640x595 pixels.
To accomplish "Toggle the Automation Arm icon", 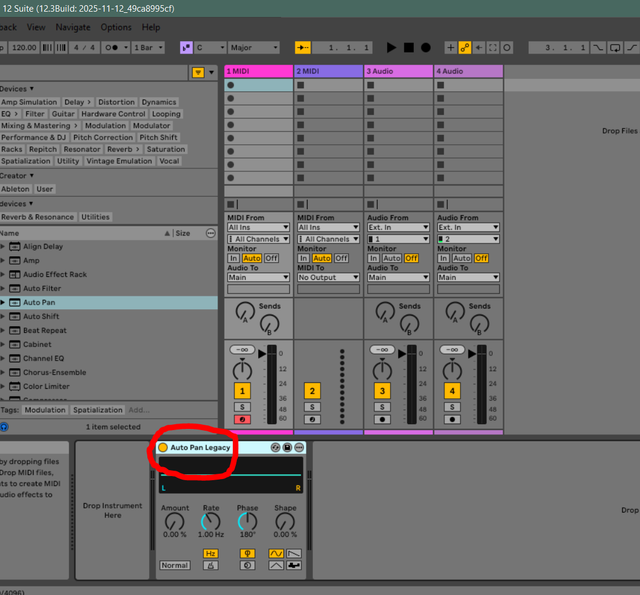I will click(x=464, y=48).
